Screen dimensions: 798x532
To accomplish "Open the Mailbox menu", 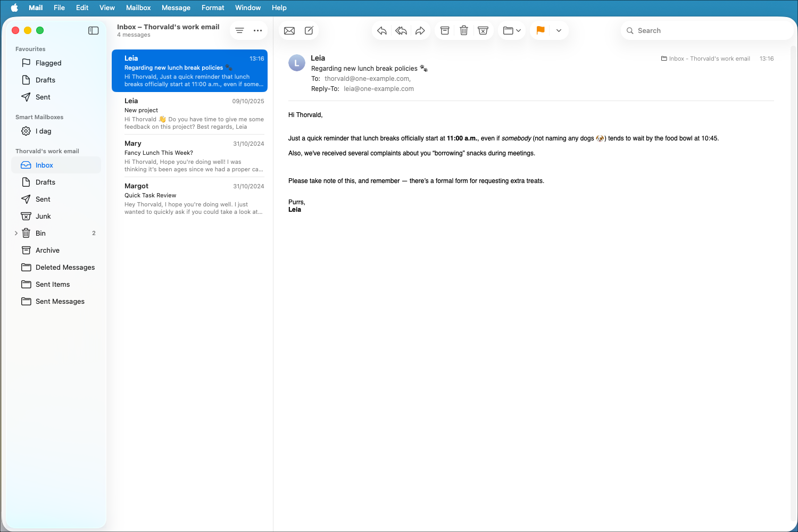I will tap(138, 7).
